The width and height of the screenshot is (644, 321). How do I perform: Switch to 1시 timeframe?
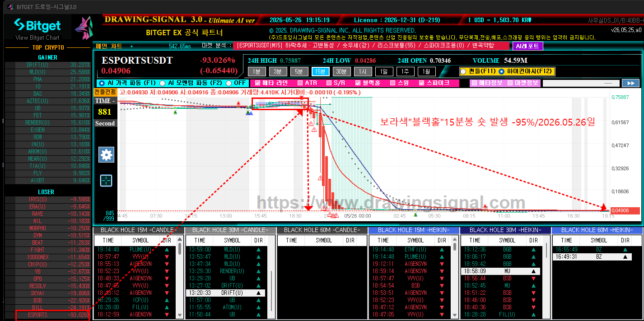pos(363,71)
